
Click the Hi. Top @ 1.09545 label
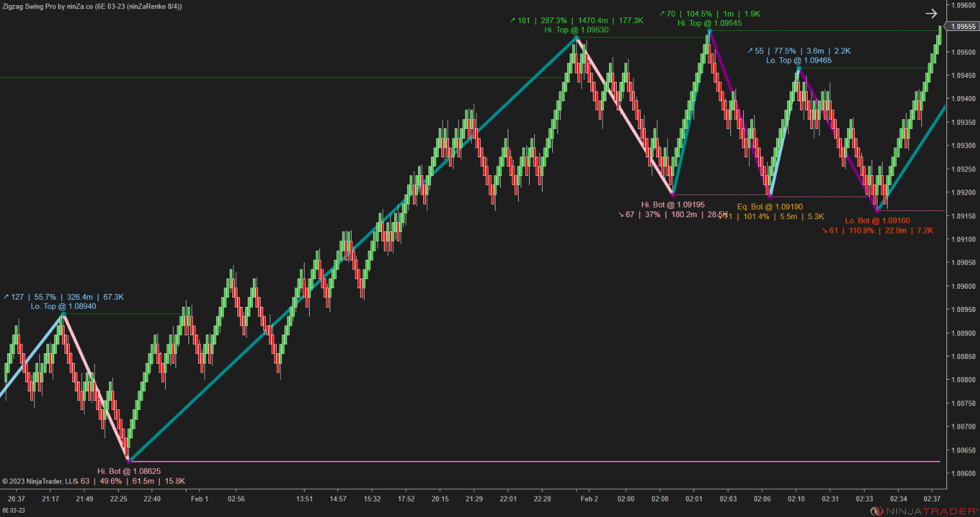pyautogui.click(x=710, y=23)
